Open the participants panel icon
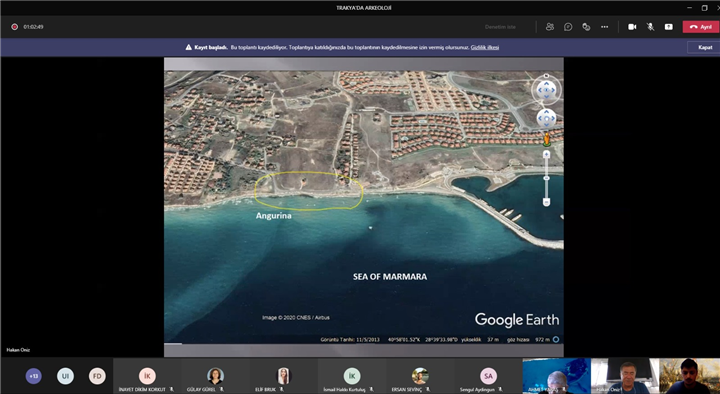This screenshot has width=720, height=394. (x=550, y=27)
